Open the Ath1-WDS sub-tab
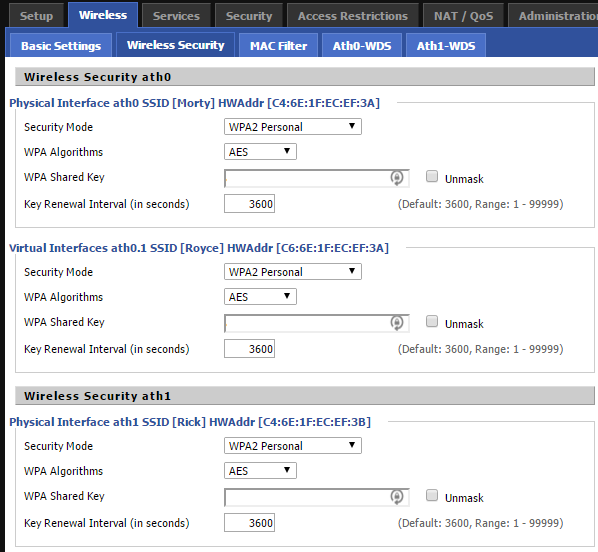 [446, 45]
